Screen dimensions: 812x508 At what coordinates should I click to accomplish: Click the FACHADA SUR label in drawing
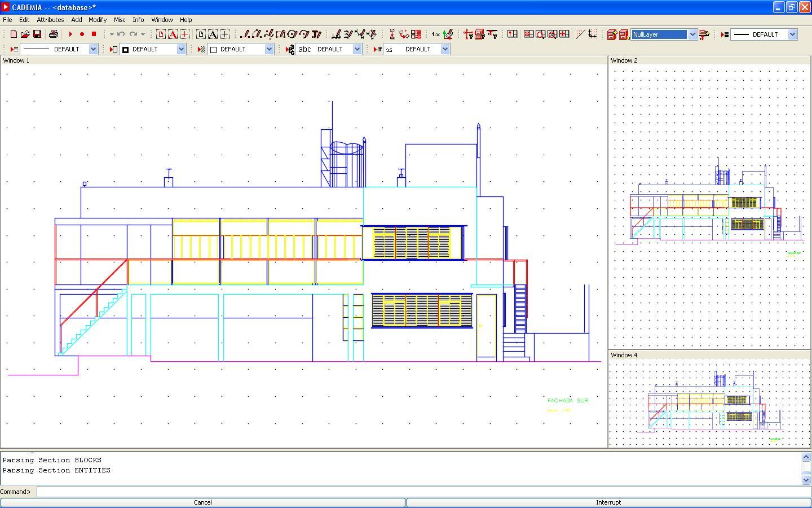point(568,400)
